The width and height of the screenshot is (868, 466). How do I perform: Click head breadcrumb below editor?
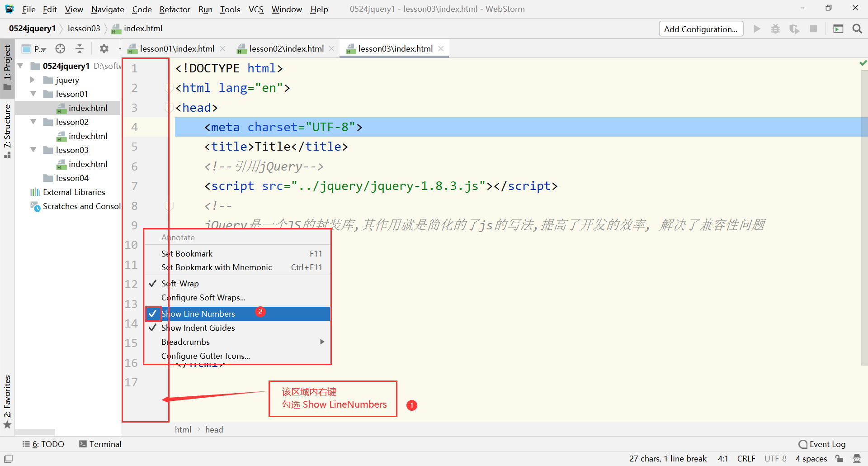(214, 430)
